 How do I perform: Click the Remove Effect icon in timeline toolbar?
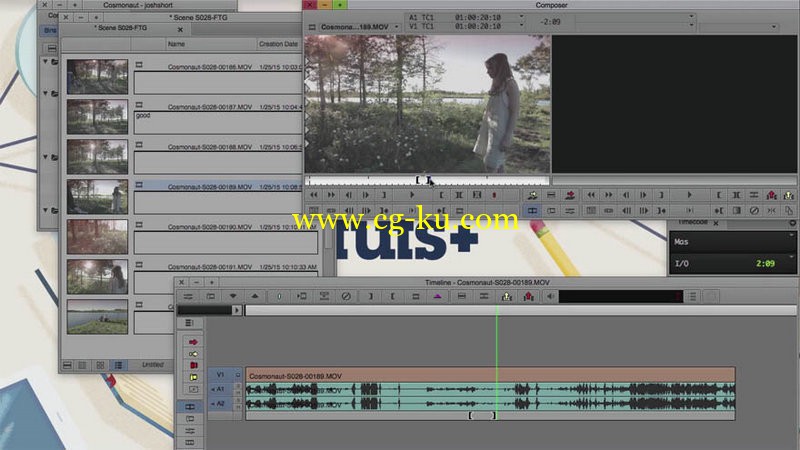tap(346, 296)
